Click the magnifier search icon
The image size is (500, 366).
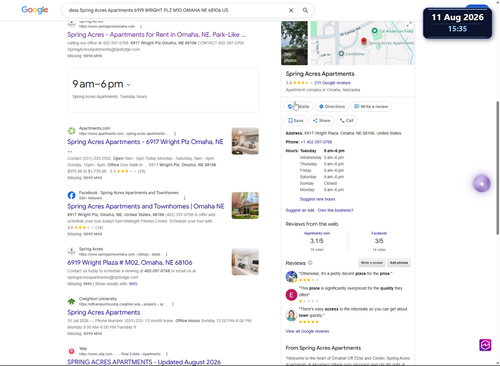[305, 10]
